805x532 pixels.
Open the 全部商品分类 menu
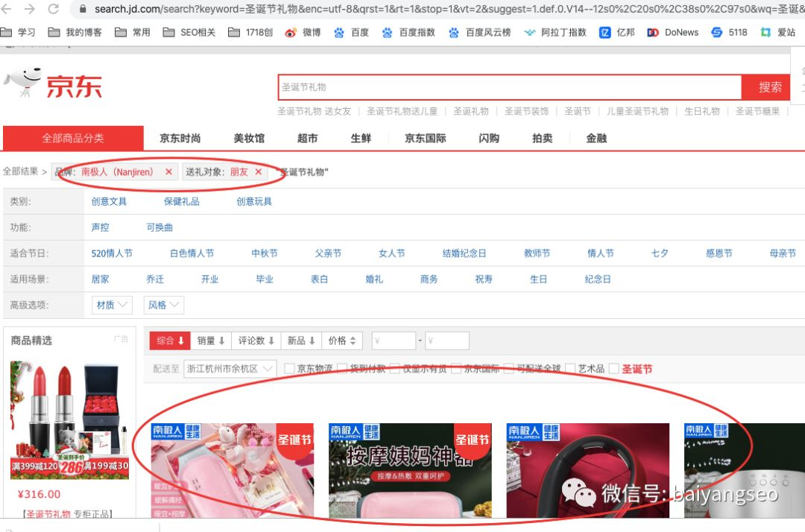73,138
